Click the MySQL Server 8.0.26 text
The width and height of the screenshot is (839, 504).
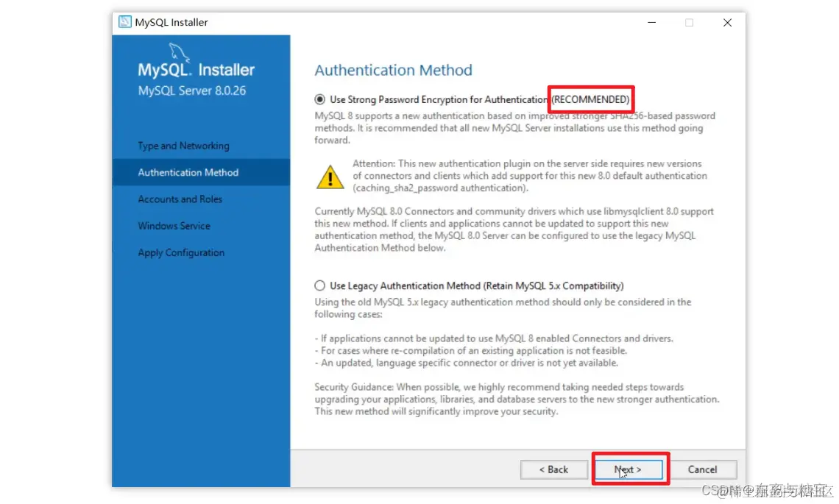click(x=192, y=90)
